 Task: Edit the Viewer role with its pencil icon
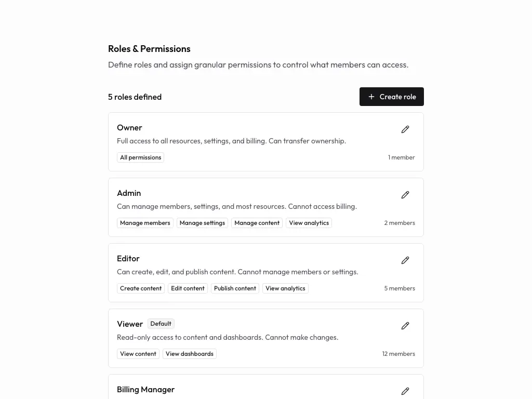[x=405, y=326]
